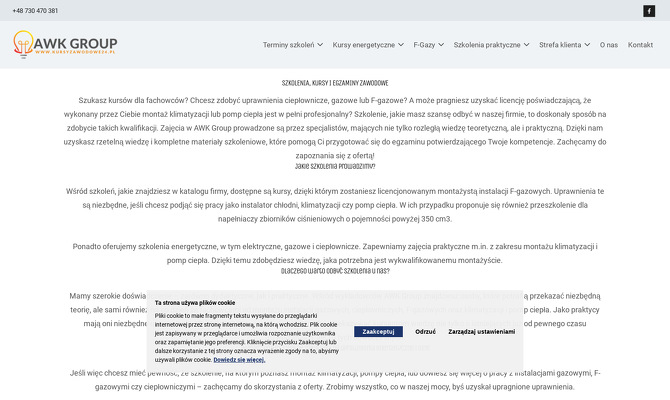
Task: Go to the O nas page
Action: [x=608, y=45]
